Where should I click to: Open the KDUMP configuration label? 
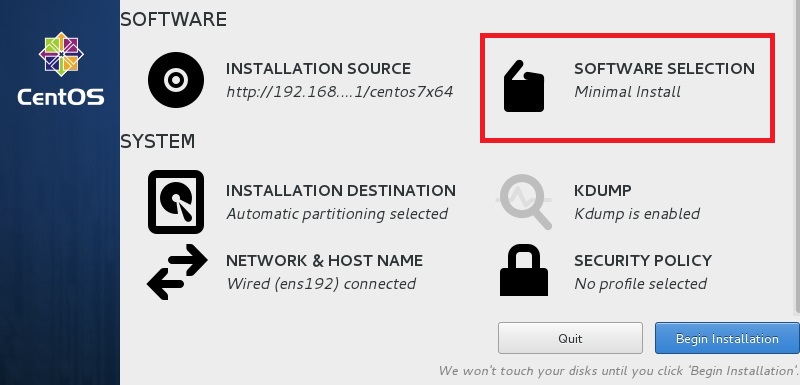[603, 191]
